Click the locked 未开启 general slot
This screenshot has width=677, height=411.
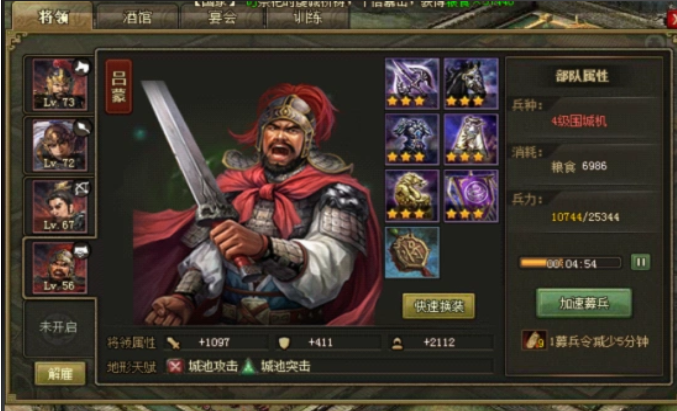coord(59,328)
